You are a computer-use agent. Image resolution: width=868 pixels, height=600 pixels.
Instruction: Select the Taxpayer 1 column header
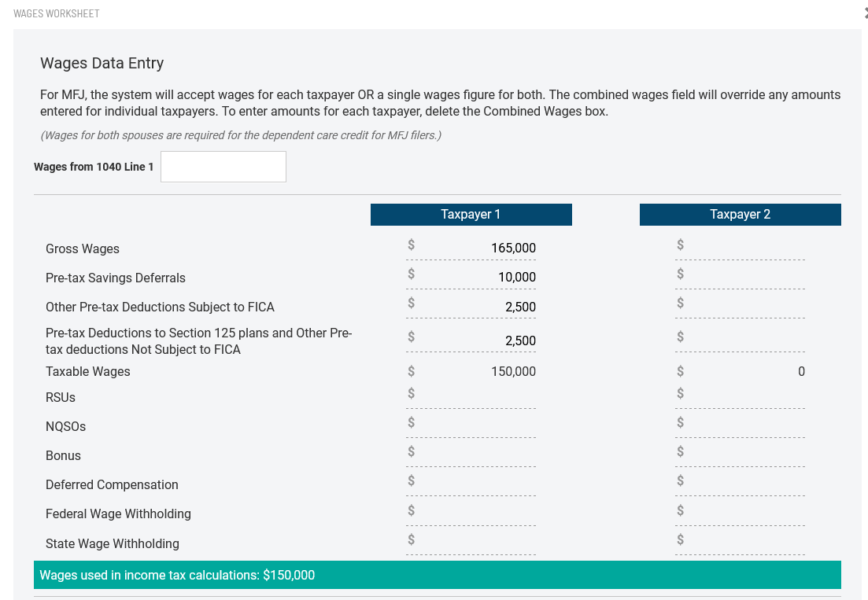(x=471, y=214)
